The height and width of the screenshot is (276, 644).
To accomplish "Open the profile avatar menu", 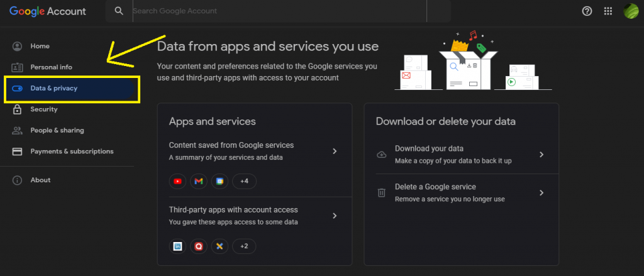I will [x=631, y=11].
